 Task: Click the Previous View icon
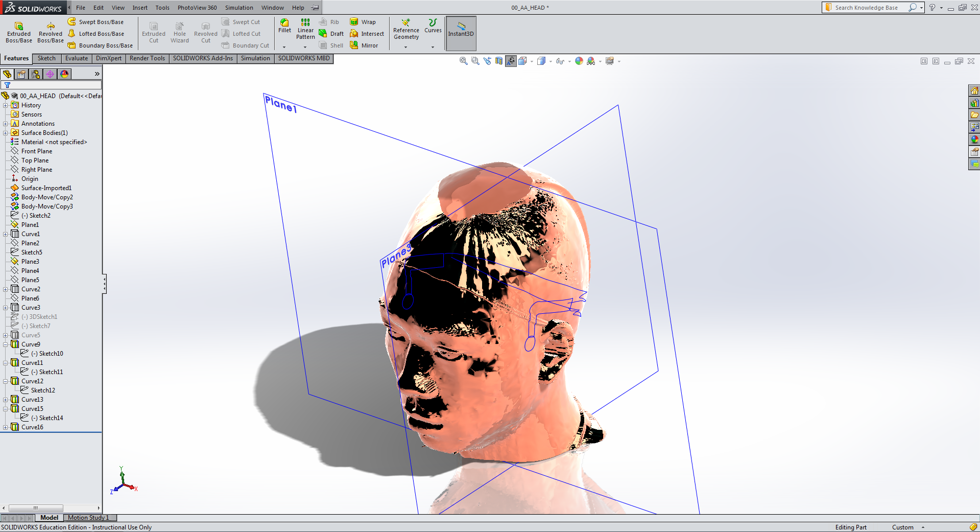point(487,61)
